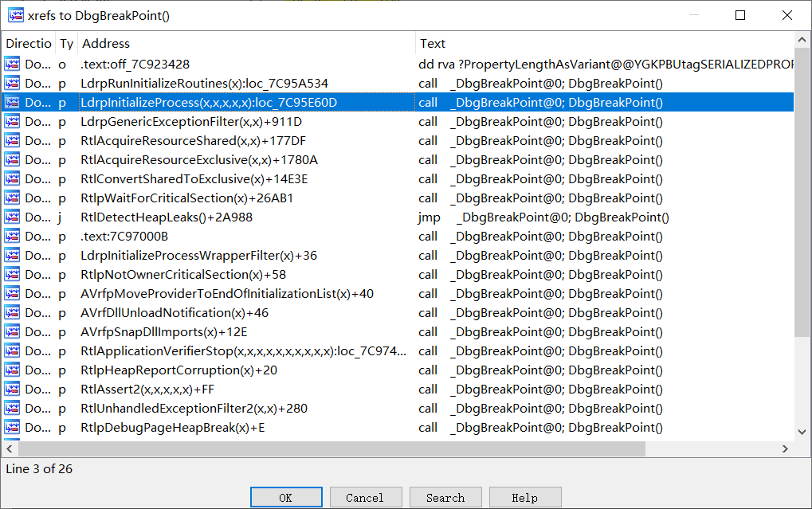The width and height of the screenshot is (812, 509).
Task: Select the RtlAcquireResourceShared(x,x)+177DF row
Action: [x=193, y=140]
